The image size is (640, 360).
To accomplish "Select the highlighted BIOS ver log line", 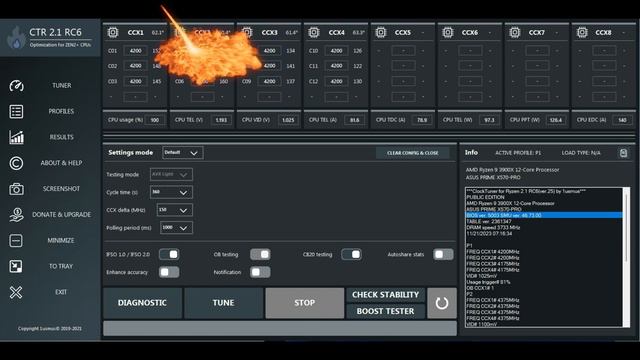I will (x=544, y=215).
